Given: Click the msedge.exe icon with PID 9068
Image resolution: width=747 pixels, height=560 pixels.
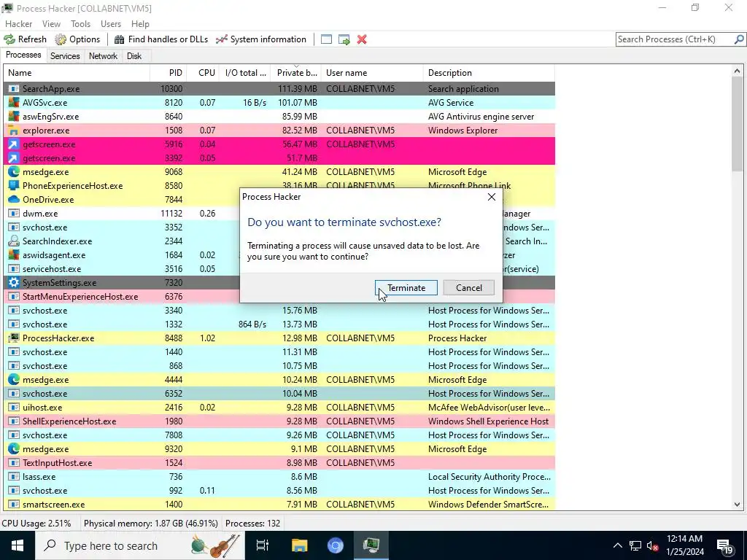Looking at the screenshot, I should (14, 172).
